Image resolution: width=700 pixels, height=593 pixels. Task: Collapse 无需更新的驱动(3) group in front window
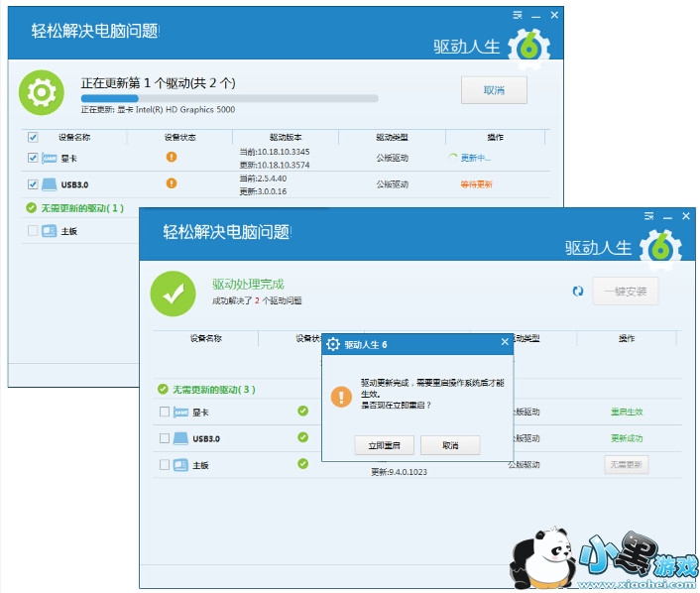click(x=206, y=390)
